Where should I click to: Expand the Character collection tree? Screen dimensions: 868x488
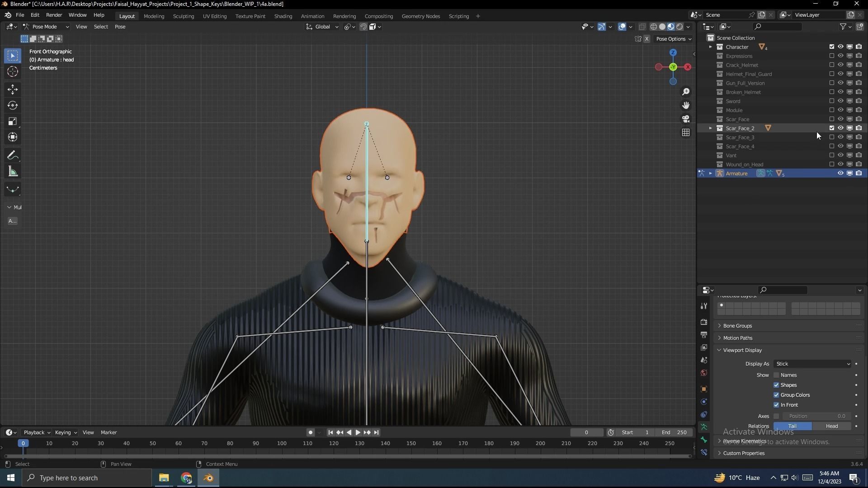coord(710,47)
